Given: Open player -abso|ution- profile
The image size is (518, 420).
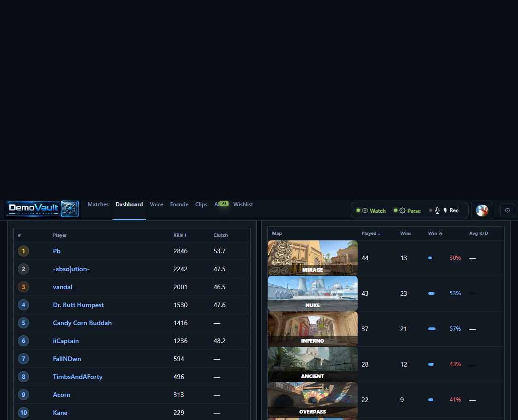Looking at the screenshot, I should 71,269.
